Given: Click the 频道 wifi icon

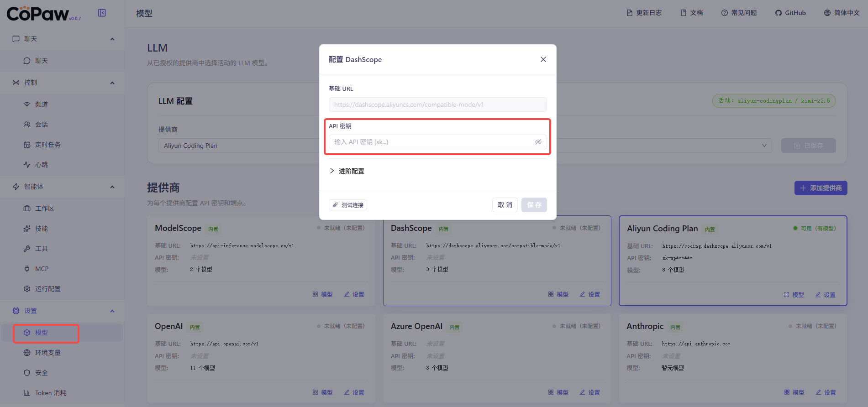Looking at the screenshot, I should tap(27, 104).
